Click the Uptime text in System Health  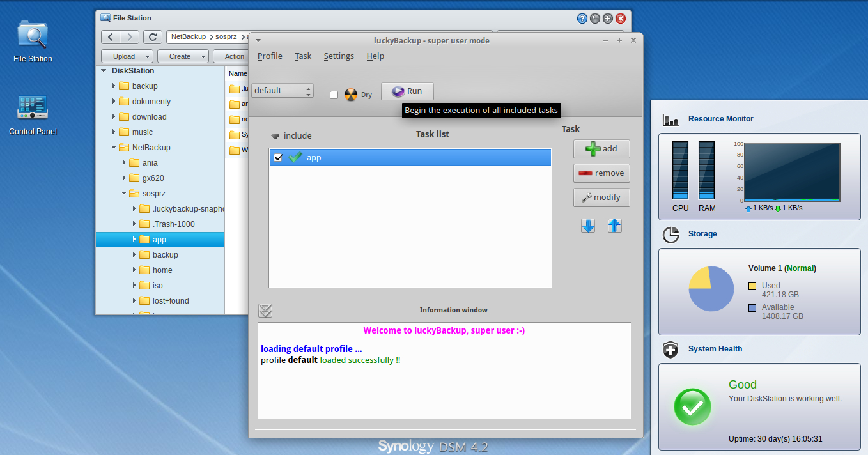pyautogui.click(x=775, y=439)
